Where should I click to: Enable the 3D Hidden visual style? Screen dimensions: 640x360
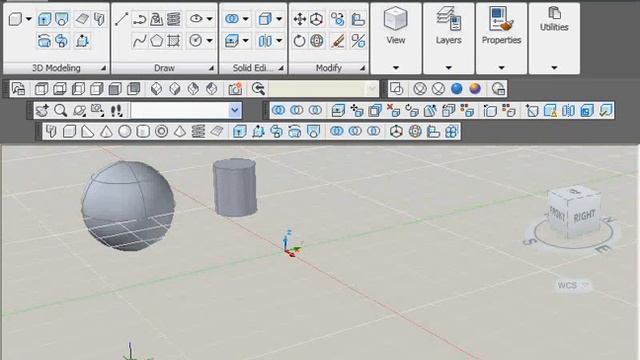[438, 89]
